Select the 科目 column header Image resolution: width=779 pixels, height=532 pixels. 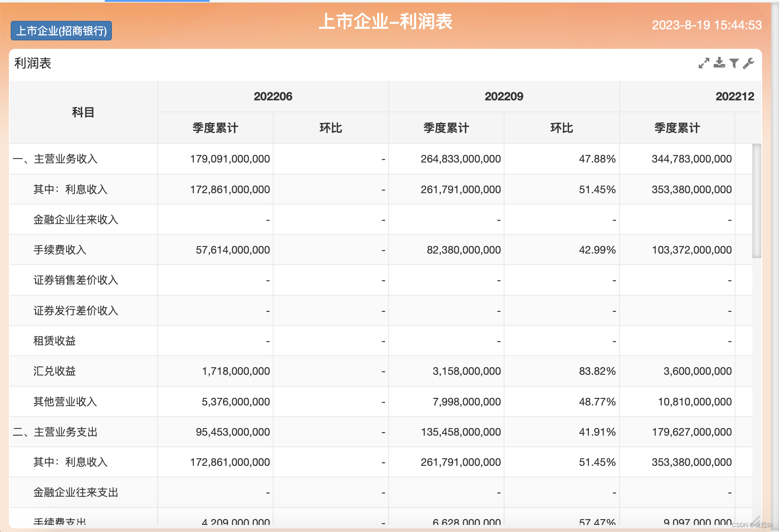click(x=83, y=112)
